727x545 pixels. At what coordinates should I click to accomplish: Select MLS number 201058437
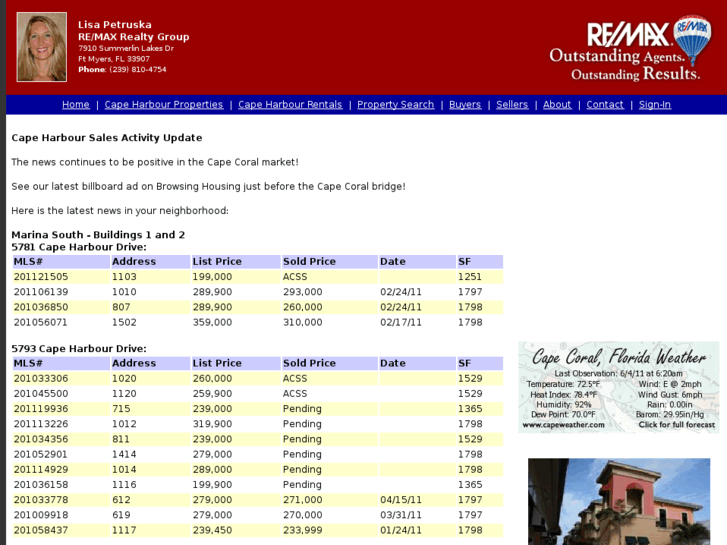[41, 530]
